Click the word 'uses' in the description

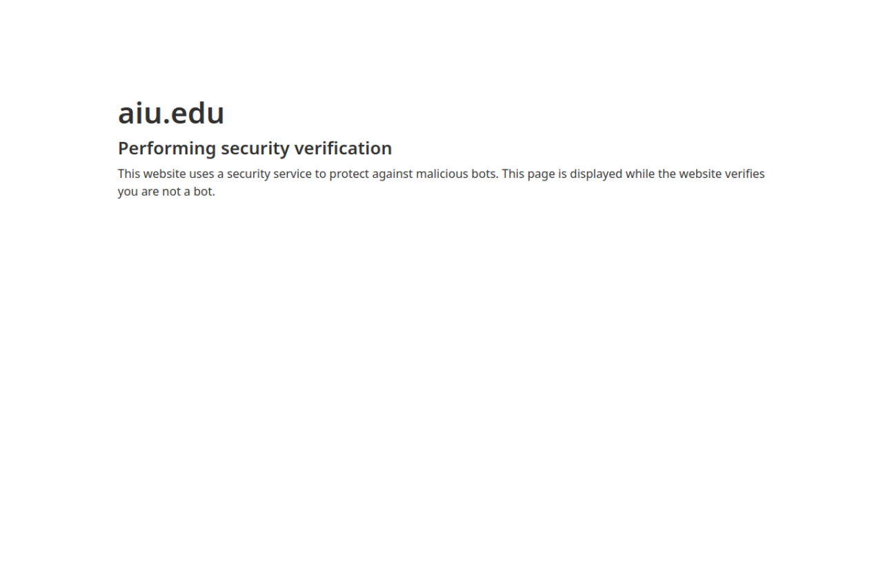(201, 174)
